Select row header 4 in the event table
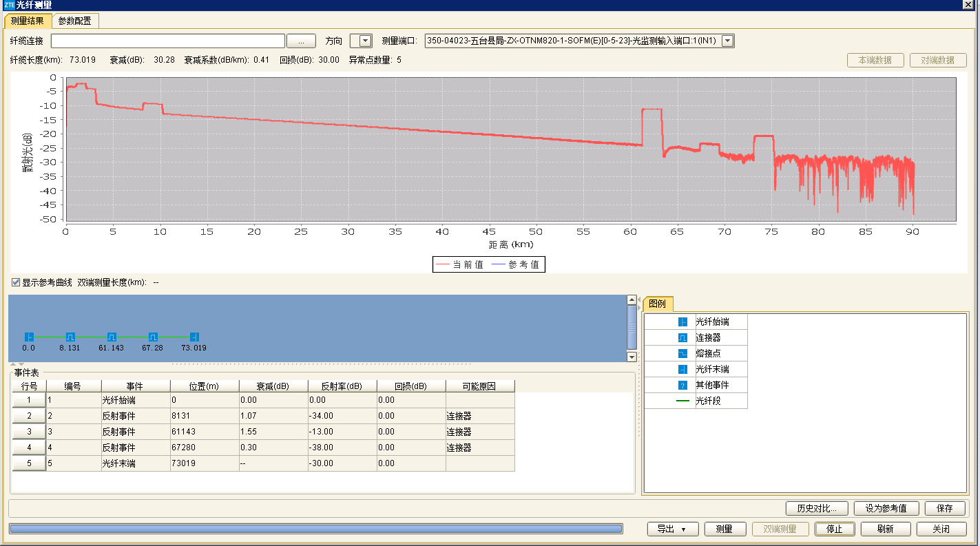The height and width of the screenshot is (546, 980). coord(29,448)
